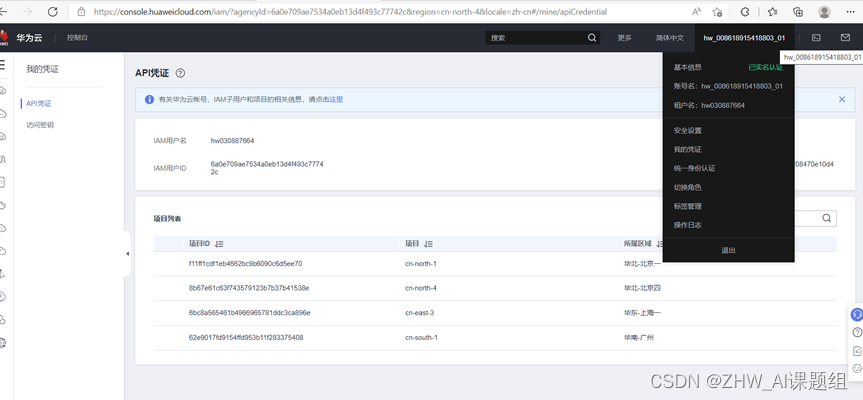Open the hamburger service list menu
Viewport: 863px width, 400px height.
[x=2, y=65]
